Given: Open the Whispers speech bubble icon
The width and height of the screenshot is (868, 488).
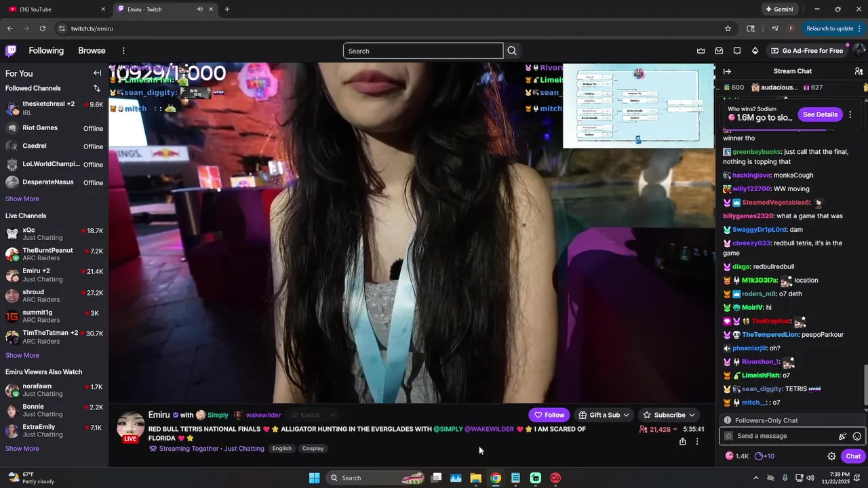Looking at the screenshot, I should [737, 51].
